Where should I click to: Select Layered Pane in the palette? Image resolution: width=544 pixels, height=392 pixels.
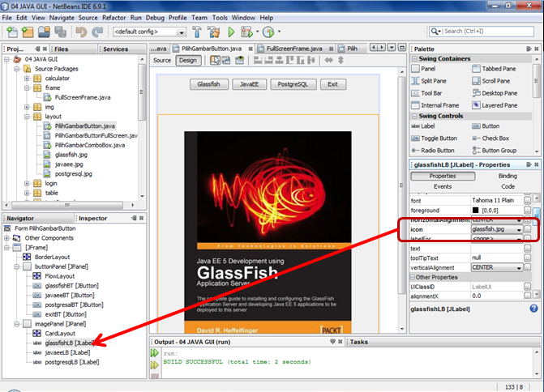click(495, 105)
